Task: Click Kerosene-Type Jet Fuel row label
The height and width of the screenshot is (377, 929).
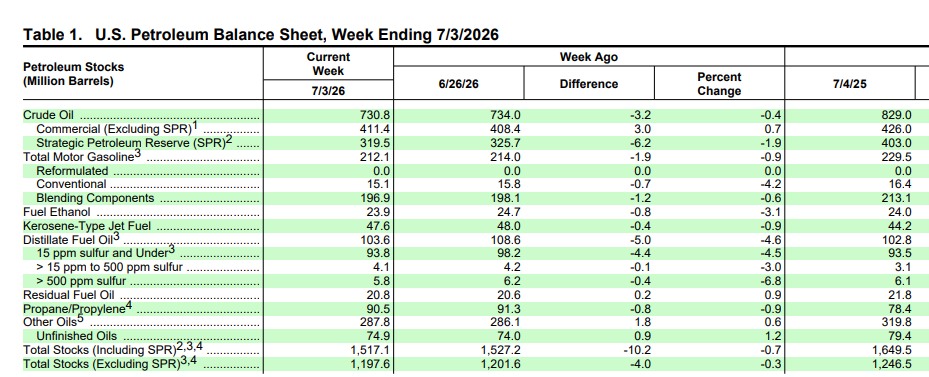Action: click(x=87, y=225)
